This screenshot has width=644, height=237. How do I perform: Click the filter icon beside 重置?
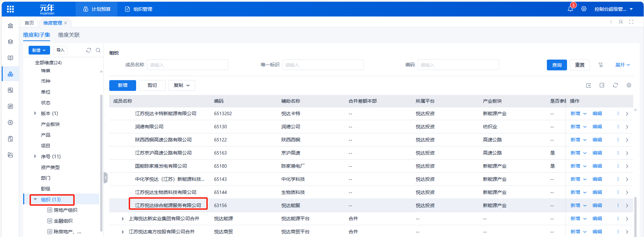point(601,65)
